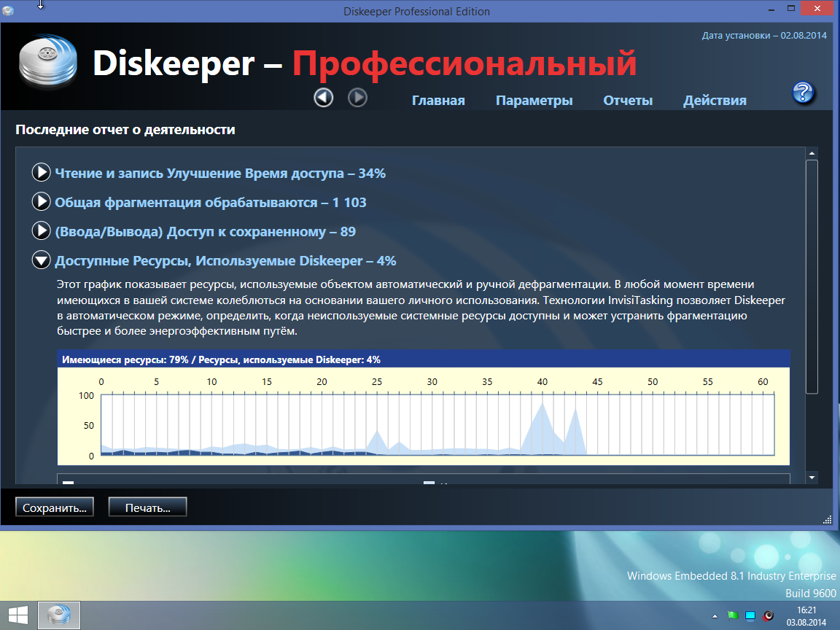Click the blue monitor tray icon

click(750, 616)
